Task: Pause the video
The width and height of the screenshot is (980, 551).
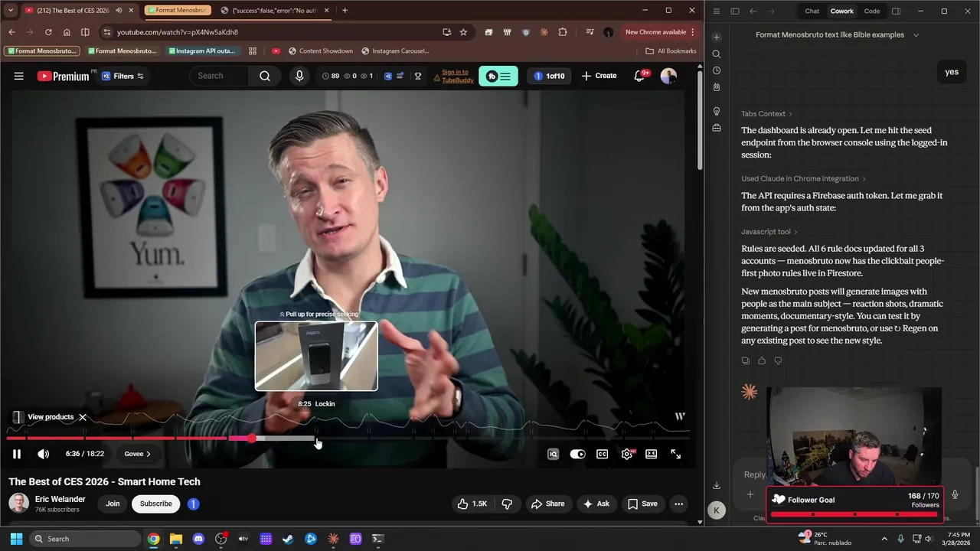Action: 16,454
